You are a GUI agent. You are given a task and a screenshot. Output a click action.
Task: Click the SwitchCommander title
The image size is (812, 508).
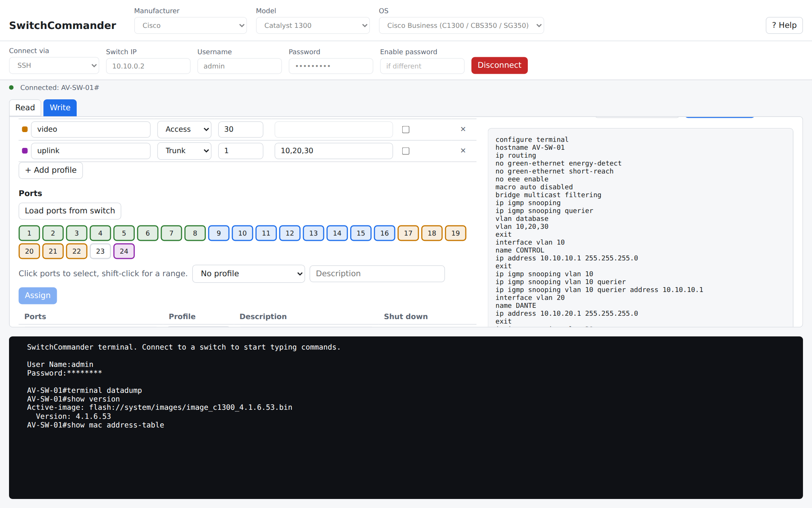63,26
